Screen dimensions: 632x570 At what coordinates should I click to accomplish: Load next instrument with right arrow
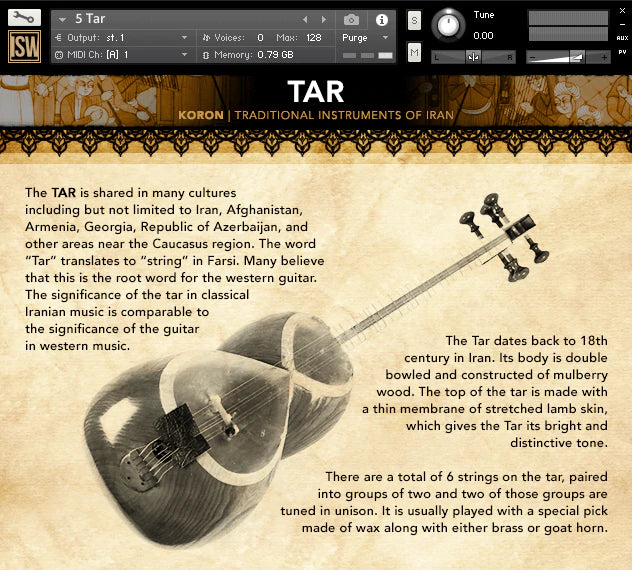[323, 19]
